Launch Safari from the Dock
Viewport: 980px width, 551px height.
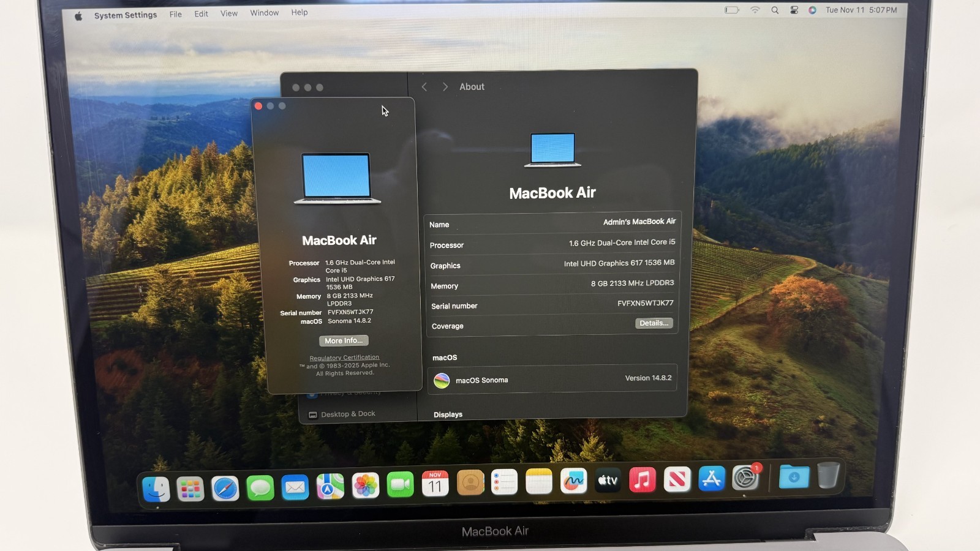pyautogui.click(x=225, y=489)
